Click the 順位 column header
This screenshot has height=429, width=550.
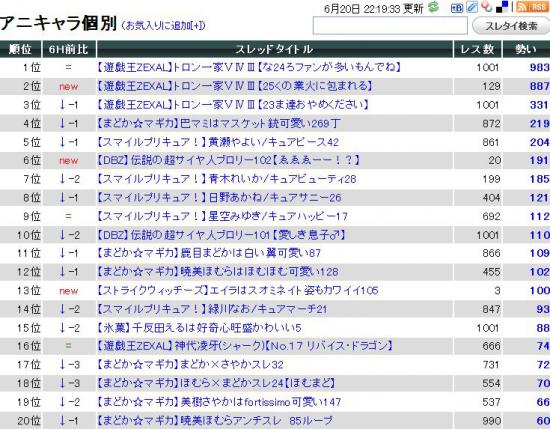pos(20,49)
